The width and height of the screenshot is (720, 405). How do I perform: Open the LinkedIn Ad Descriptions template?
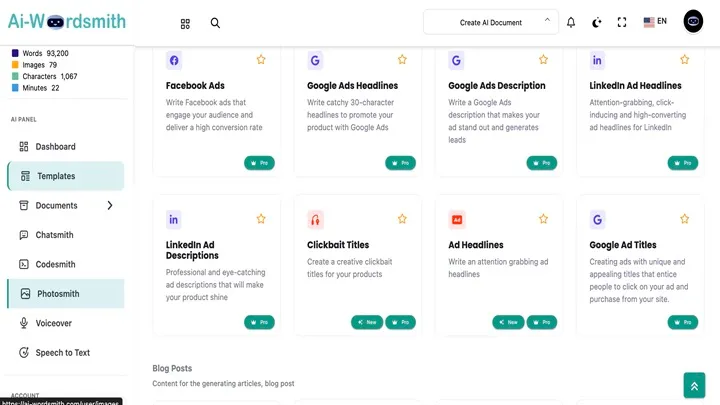pyautogui.click(x=191, y=250)
